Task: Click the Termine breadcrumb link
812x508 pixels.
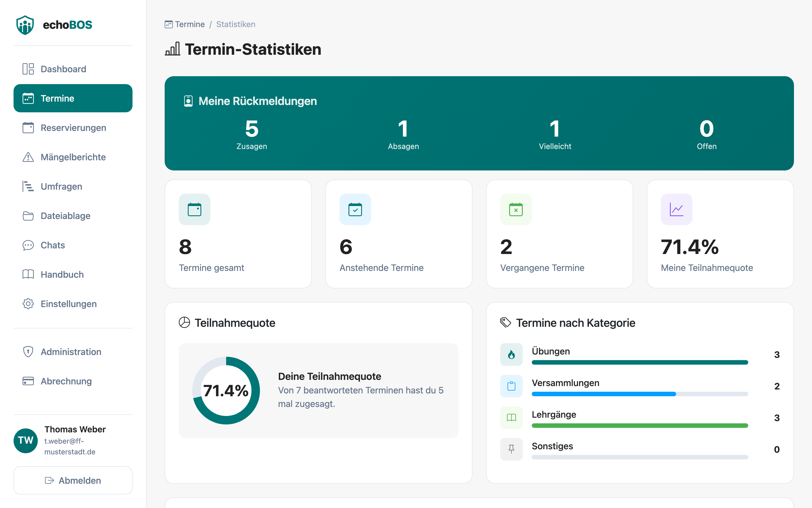Action: click(x=185, y=24)
